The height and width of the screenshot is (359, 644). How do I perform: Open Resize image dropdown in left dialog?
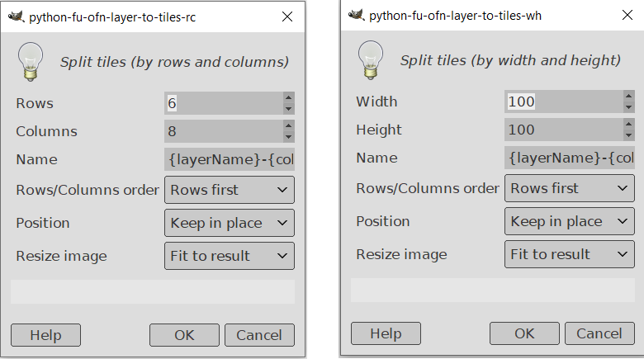click(229, 256)
